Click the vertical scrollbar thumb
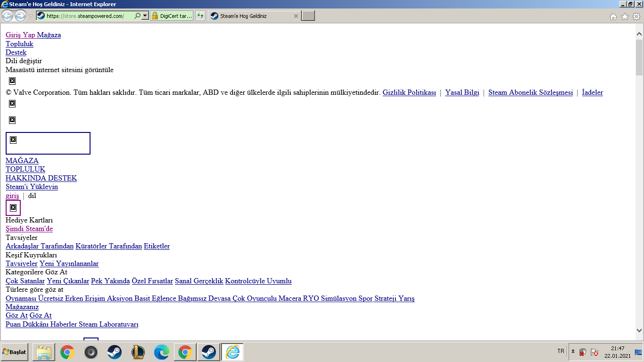 pyautogui.click(x=639, y=57)
